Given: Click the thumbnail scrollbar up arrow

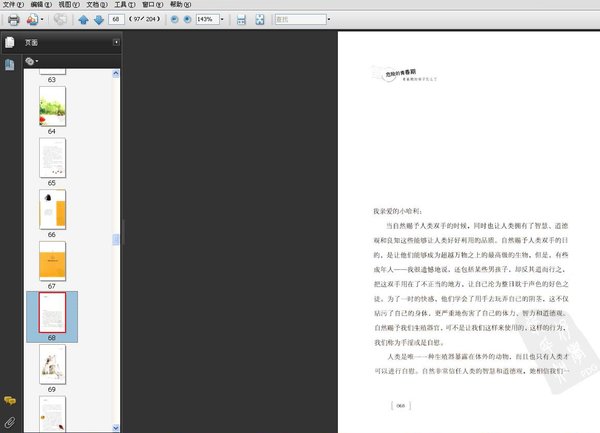Looking at the screenshot, I should 116,73.
